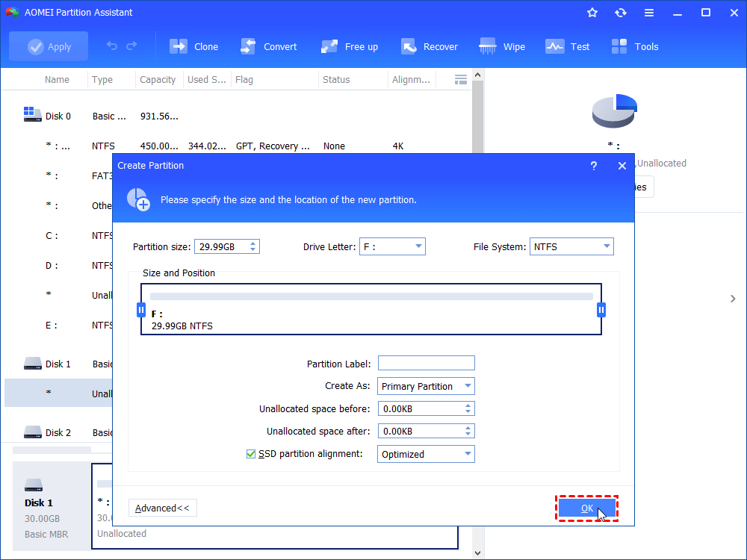Select the Disk 0 row icon
This screenshot has width=747, height=560.
pyautogui.click(x=32, y=114)
